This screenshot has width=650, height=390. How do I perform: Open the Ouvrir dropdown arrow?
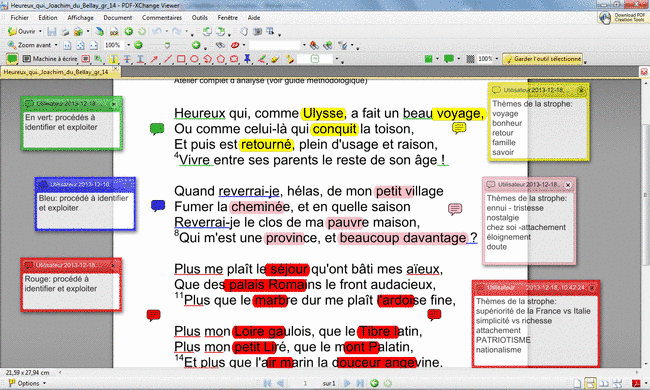tap(40, 31)
